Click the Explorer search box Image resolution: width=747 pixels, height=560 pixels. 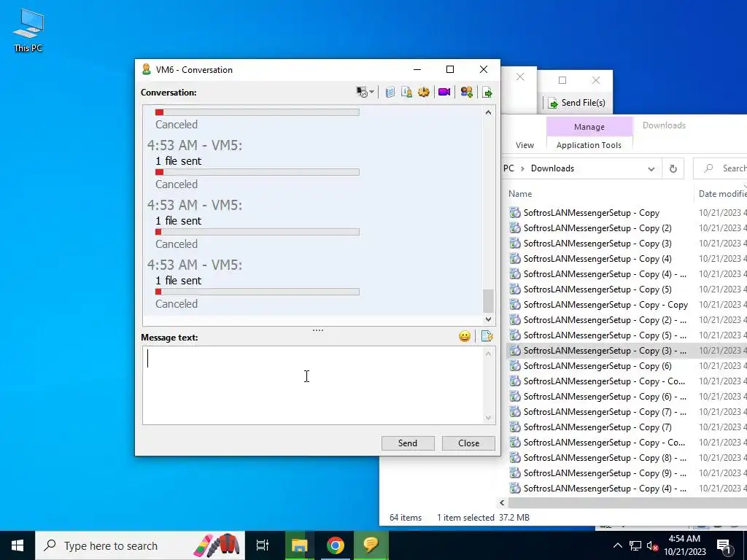click(720, 168)
